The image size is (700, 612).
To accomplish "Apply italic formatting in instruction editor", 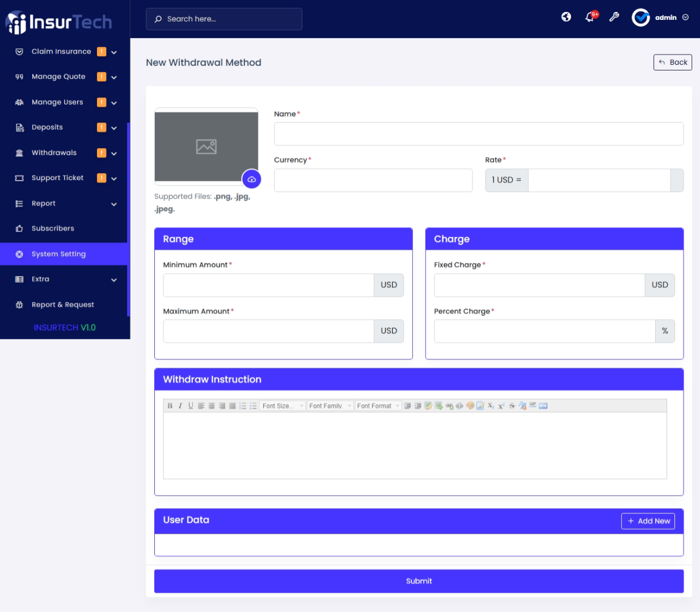I will click(180, 406).
